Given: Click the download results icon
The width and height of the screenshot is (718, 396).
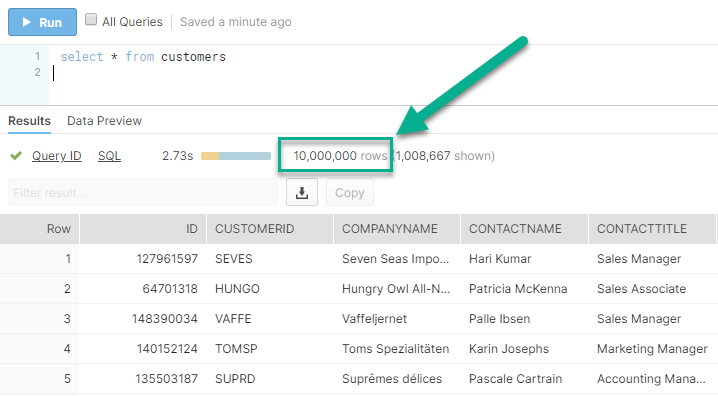Looking at the screenshot, I should tap(302, 192).
